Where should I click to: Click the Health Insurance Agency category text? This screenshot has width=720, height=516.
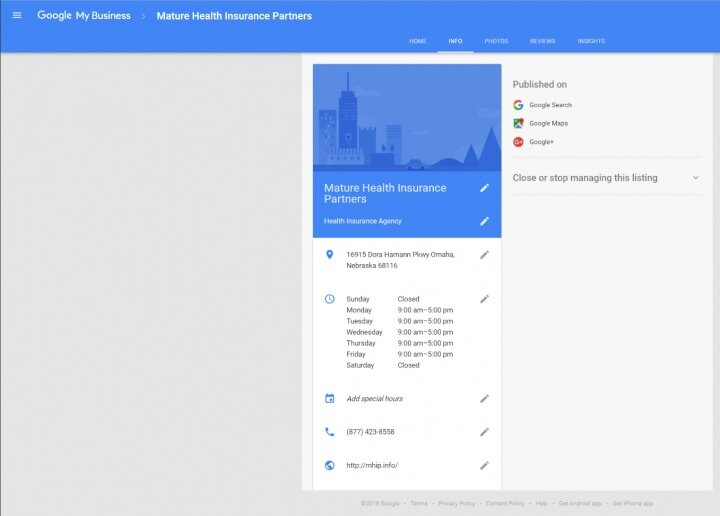(362, 221)
